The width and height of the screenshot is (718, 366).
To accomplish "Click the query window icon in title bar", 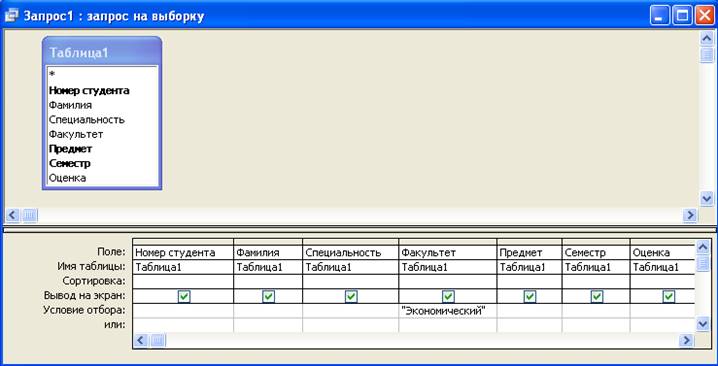I will tap(10, 16).
